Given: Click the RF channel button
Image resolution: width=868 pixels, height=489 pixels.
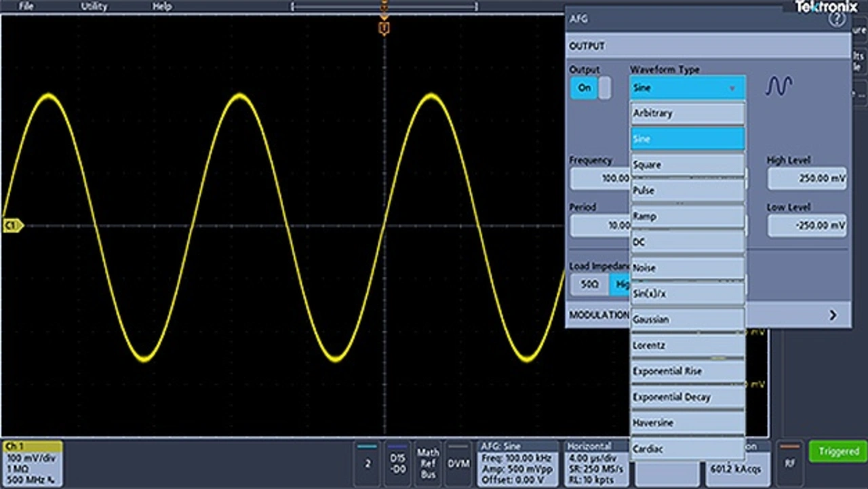Looking at the screenshot, I should 789,463.
